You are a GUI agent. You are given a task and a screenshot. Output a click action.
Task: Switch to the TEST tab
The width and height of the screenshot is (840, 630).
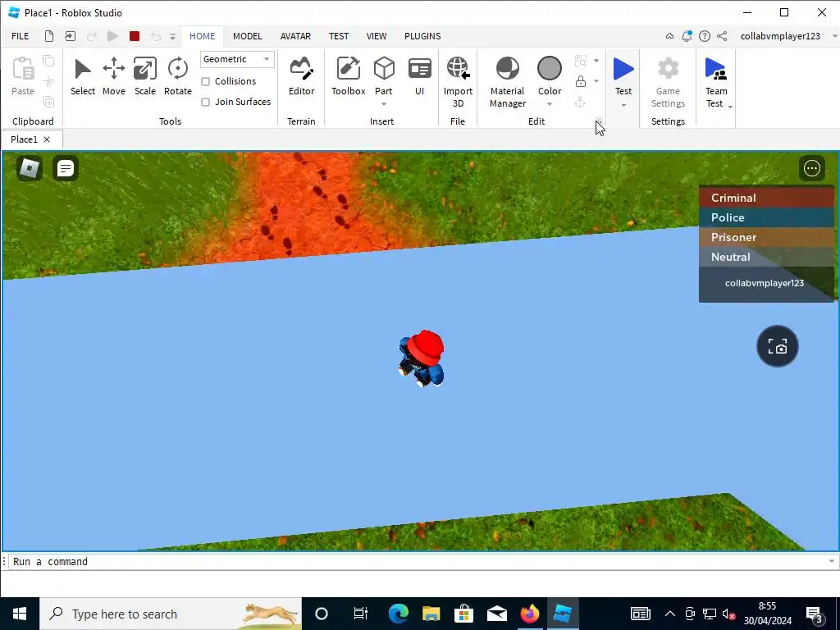[x=339, y=36]
